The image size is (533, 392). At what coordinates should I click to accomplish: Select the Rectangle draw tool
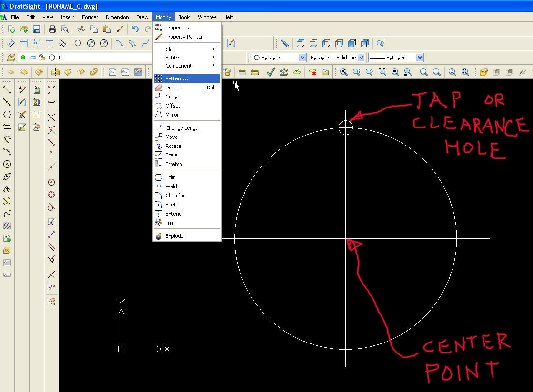pos(7,127)
